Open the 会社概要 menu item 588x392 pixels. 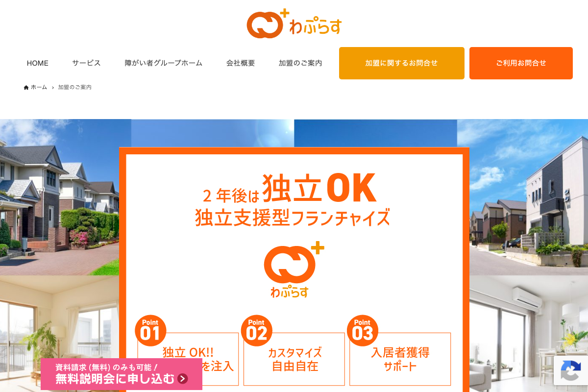pyautogui.click(x=241, y=63)
